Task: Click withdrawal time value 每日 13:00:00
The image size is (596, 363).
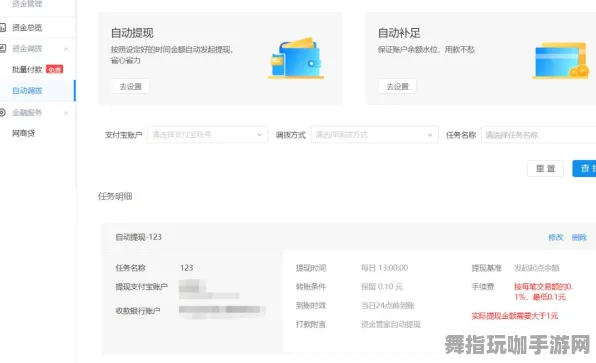Action: (384, 268)
